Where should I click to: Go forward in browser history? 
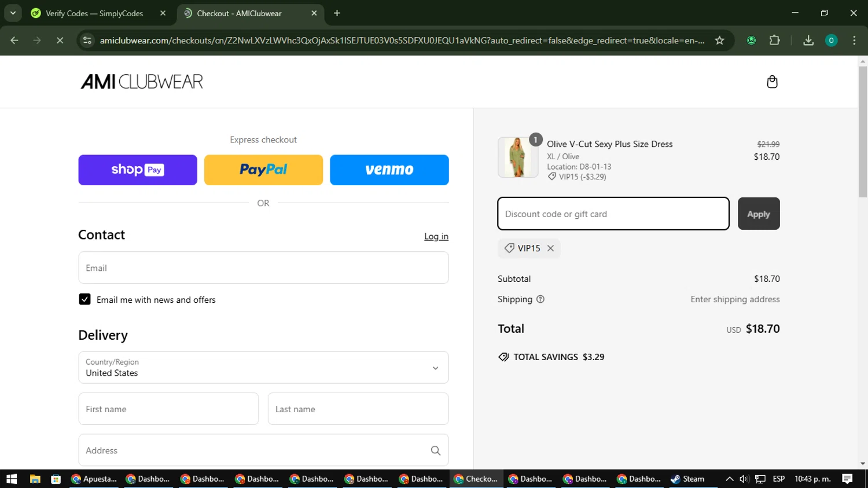pos(37,41)
